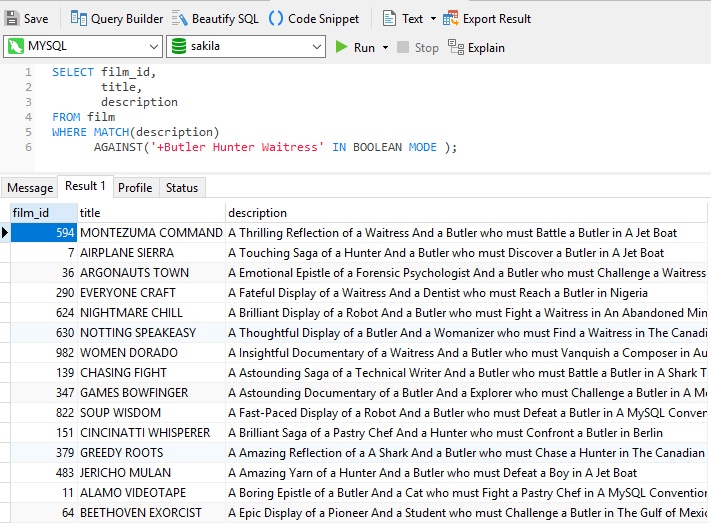The width and height of the screenshot is (711, 523).
Task: Click the description starting 'A Fateful Display'
Action: [468, 293]
